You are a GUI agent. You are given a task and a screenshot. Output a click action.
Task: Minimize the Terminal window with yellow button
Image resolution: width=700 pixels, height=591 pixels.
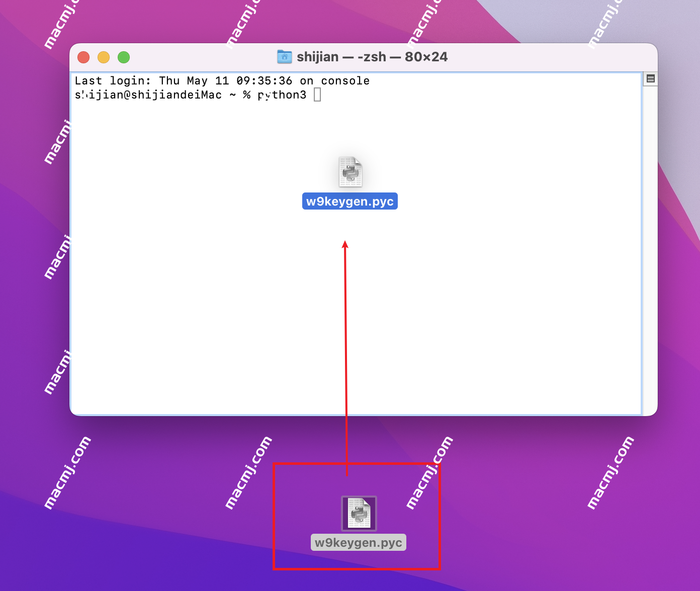click(x=104, y=57)
